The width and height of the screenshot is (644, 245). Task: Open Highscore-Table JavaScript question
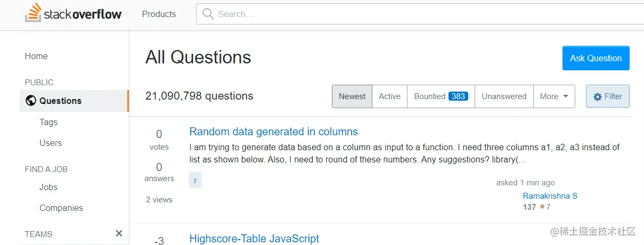254,239
